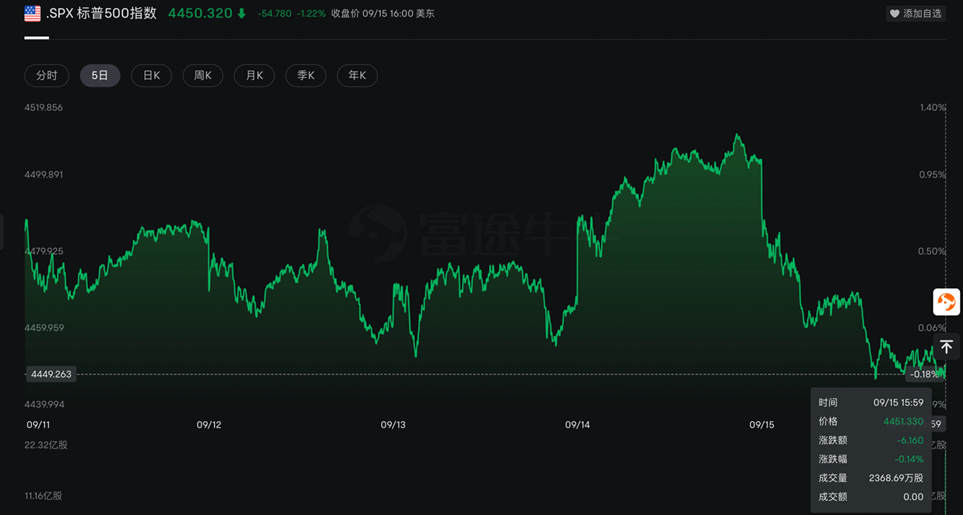Click the 4519.856 y-axis label
The image size is (963, 515).
pyautogui.click(x=44, y=107)
